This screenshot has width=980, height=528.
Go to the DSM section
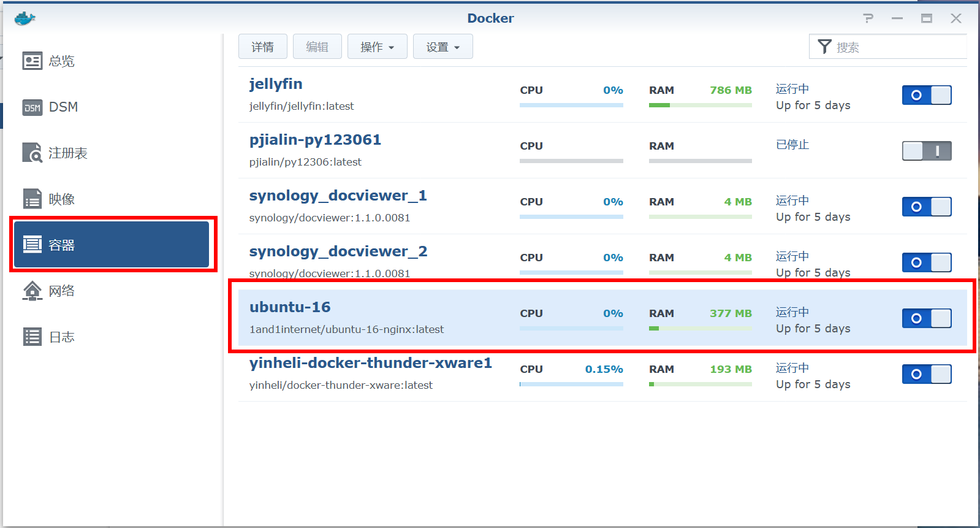(x=112, y=107)
